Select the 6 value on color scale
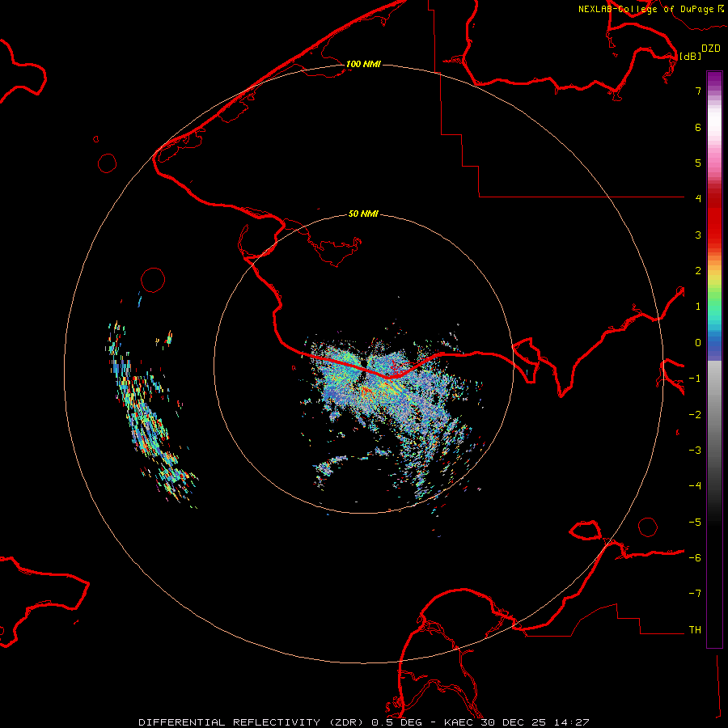The image size is (728, 728). click(698, 127)
